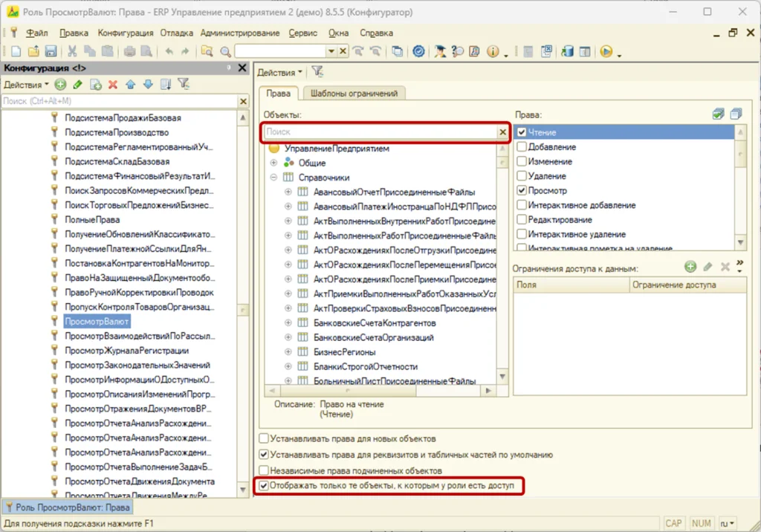Image resolution: width=761 pixels, height=532 pixels.
Task: Uncheck the Просмотр right checkbox
Action: 522,190
